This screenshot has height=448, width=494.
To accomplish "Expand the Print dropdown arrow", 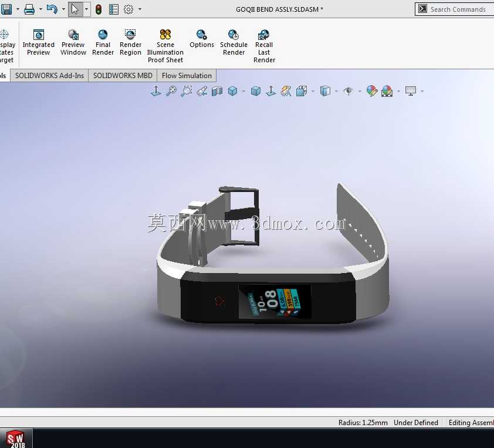I will (40, 9).
